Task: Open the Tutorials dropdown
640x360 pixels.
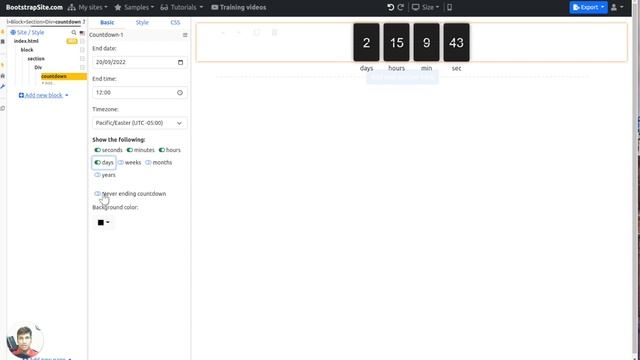Action: pyautogui.click(x=182, y=7)
